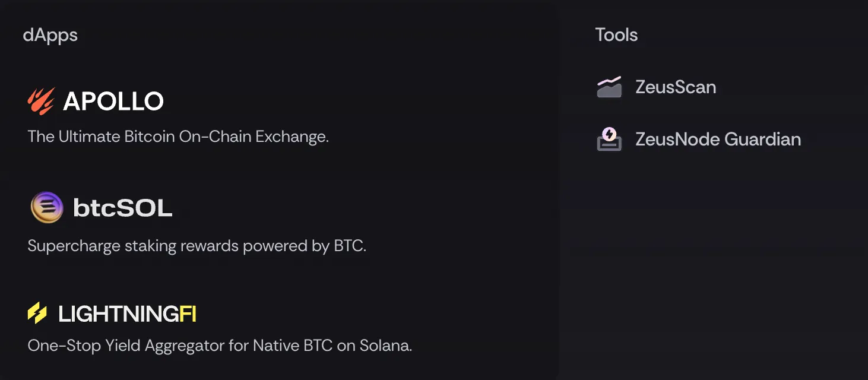
Task: Click "The Ultimate Bitcoin On-Chain Exchange" description
Action: [178, 137]
